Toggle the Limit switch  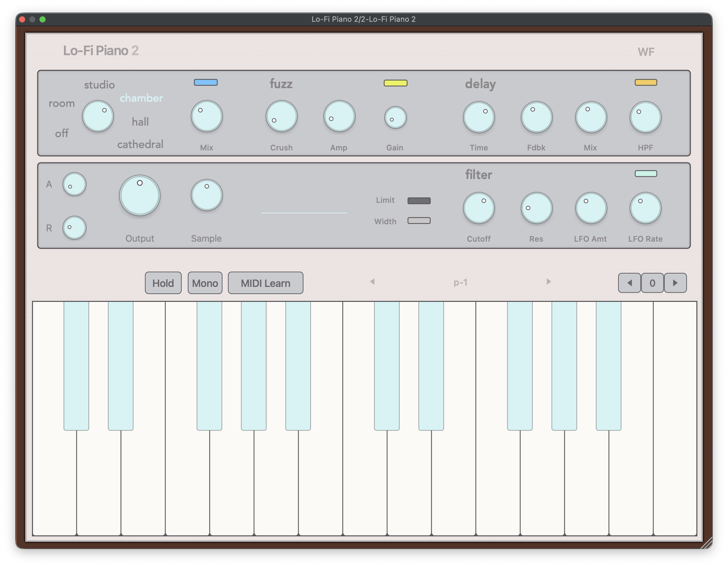tap(419, 201)
